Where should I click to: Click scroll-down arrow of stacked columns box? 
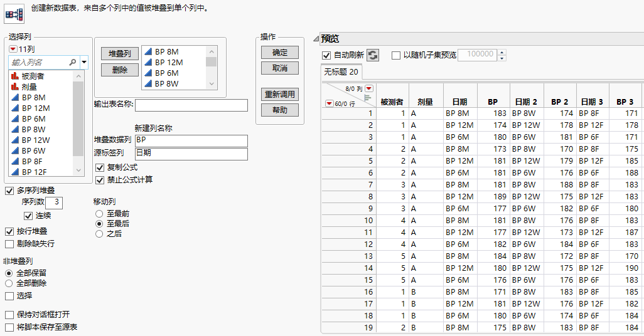tap(212, 84)
